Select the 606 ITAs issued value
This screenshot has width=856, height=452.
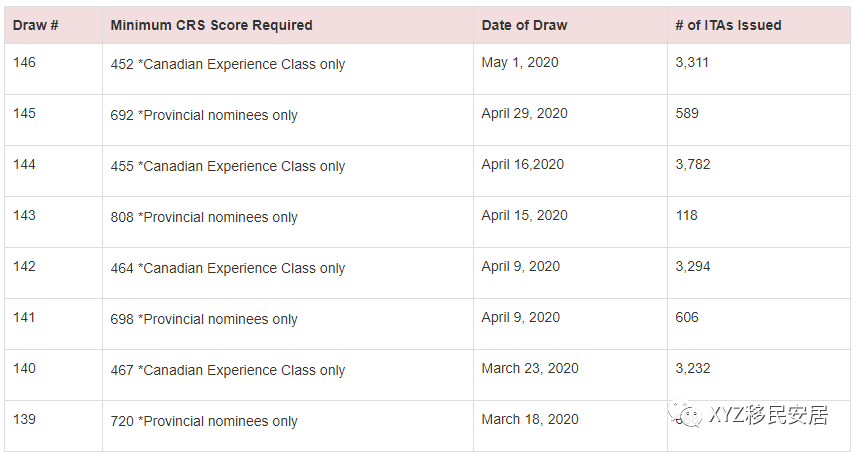[x=687, y=317]
